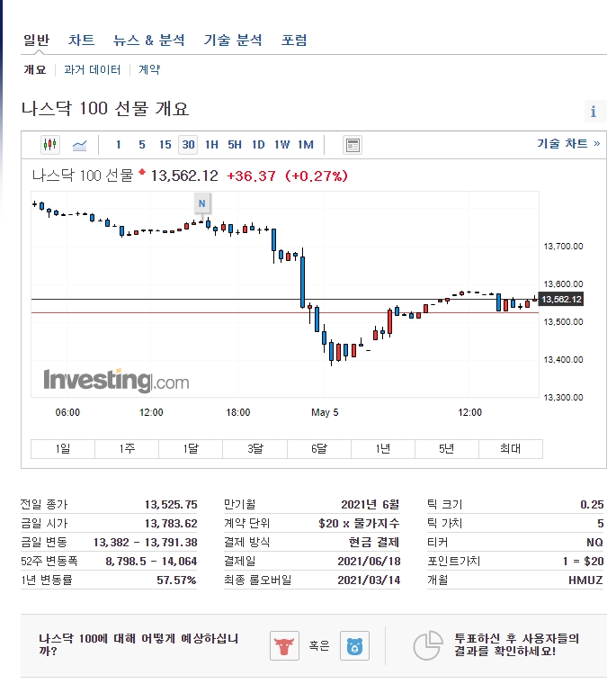616x684 pixels.
Task: Open the 기술 분석 tab
Action: pos(233,40)
